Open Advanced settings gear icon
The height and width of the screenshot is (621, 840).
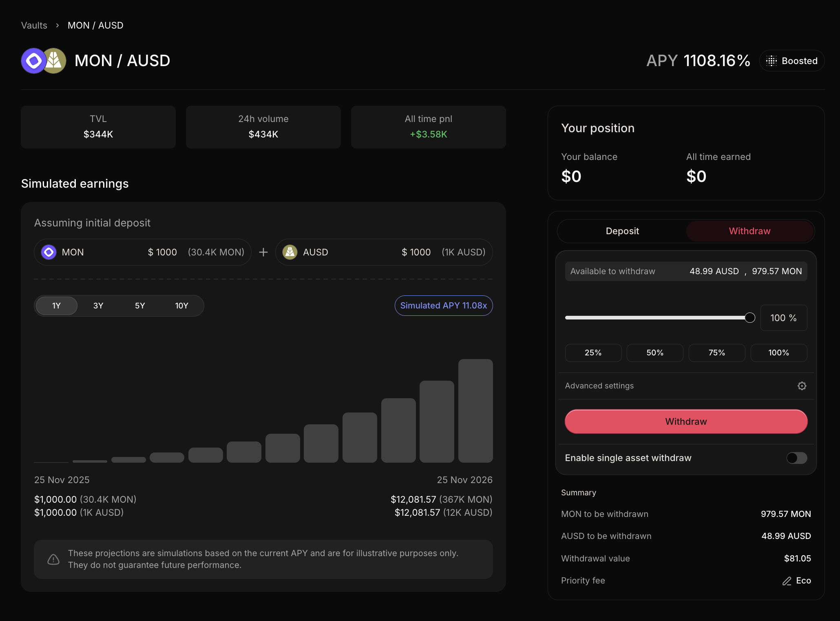point(802,386)
